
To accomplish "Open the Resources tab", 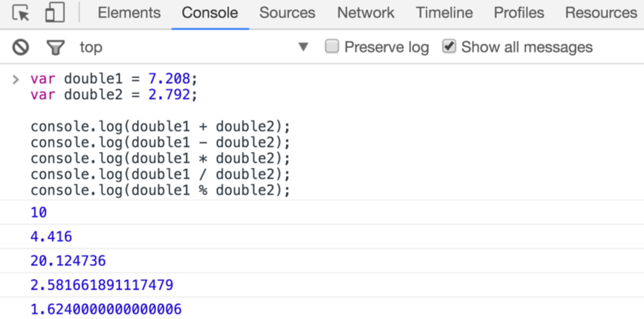I will tap(601, 13).
